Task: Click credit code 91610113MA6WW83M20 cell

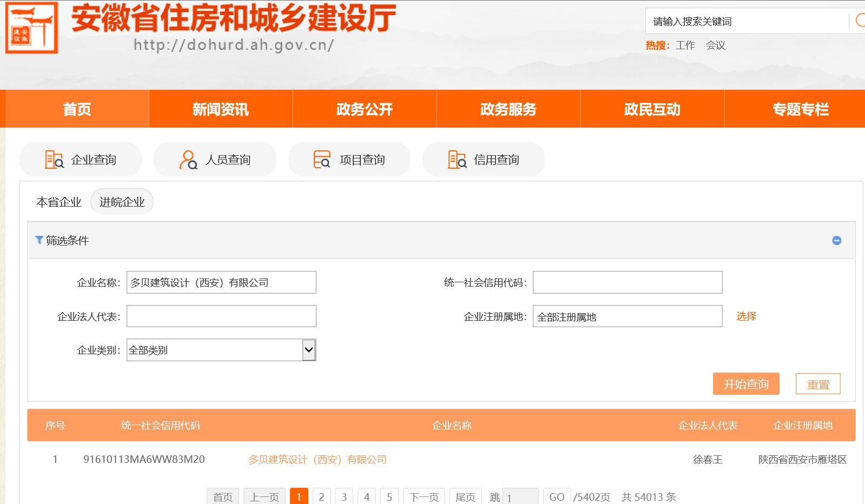Action: [144, 460]
